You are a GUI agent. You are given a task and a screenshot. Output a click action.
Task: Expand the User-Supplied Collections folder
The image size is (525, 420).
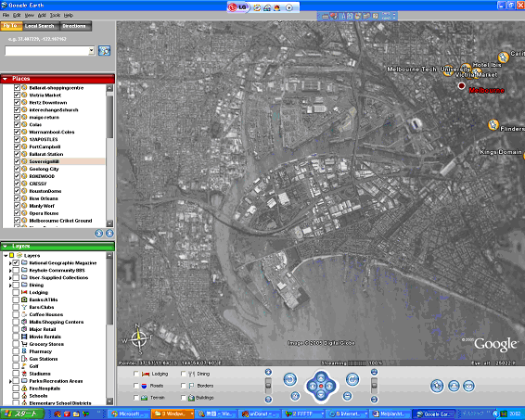pyautogui.click(x=10, y=278)
